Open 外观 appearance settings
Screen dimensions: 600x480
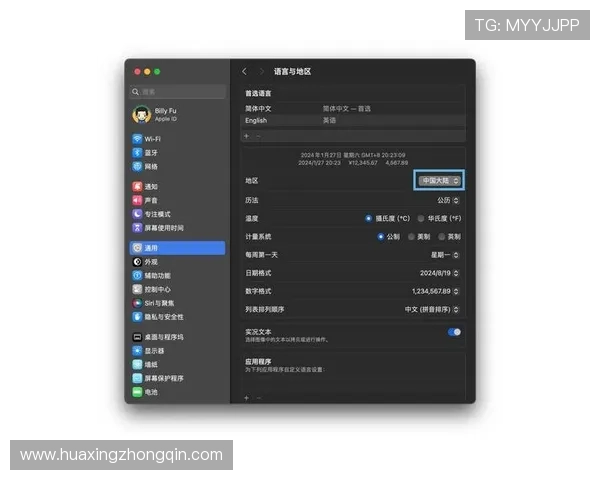coord(145,262)
